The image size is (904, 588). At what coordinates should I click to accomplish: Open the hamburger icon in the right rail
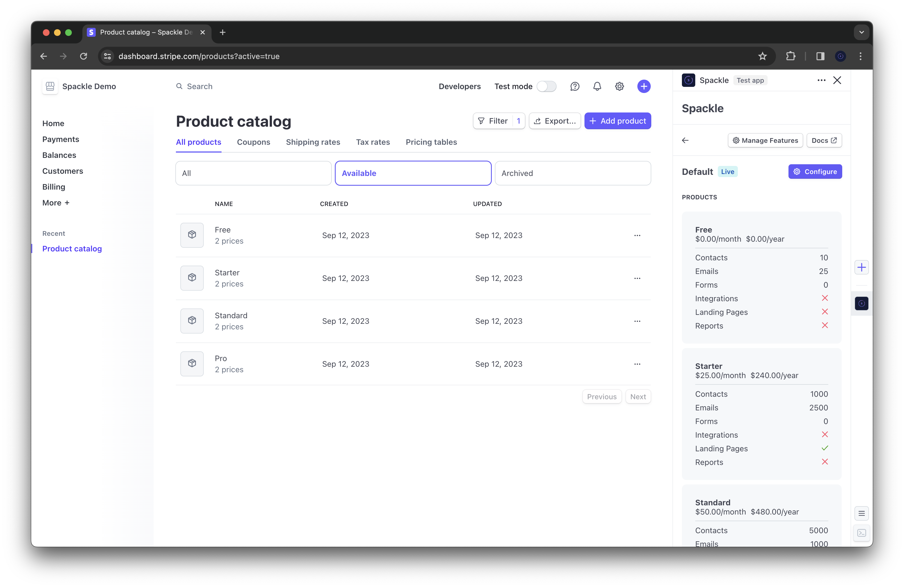861,513
